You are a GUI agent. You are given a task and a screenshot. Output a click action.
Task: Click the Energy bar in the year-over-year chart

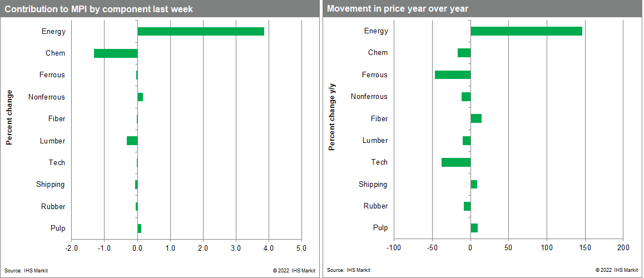pos(526,31)
